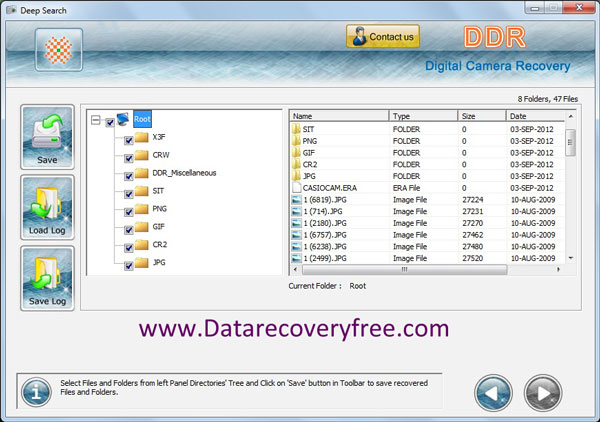Open the Load Log button
Screen dimensions: 600x422
(47, 207)
